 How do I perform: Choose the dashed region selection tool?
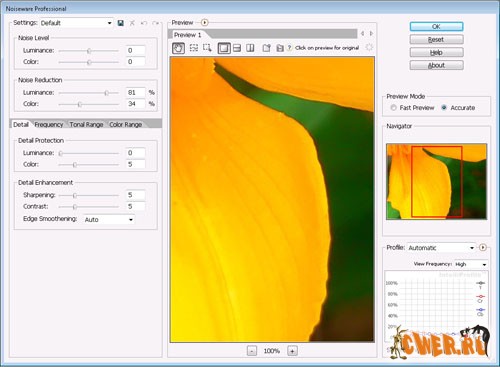point(194,48)
